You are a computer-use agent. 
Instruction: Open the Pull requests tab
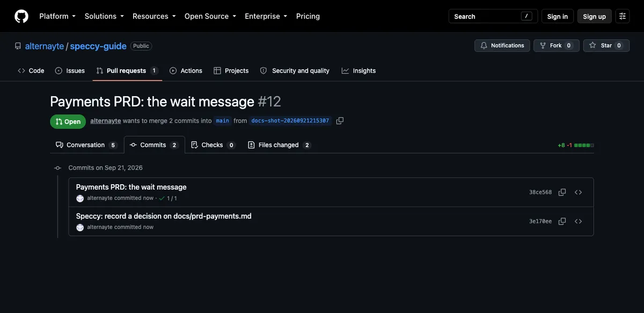coord(127,70)
